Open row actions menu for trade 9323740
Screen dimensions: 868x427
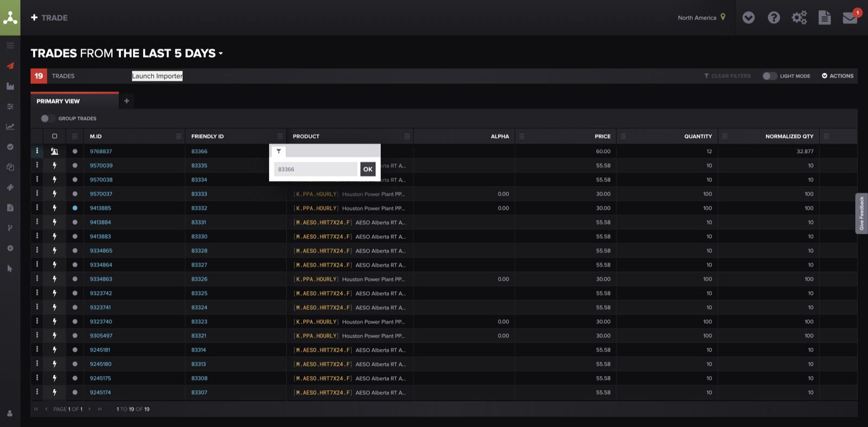pyautogui.click(x=37, y=321)
